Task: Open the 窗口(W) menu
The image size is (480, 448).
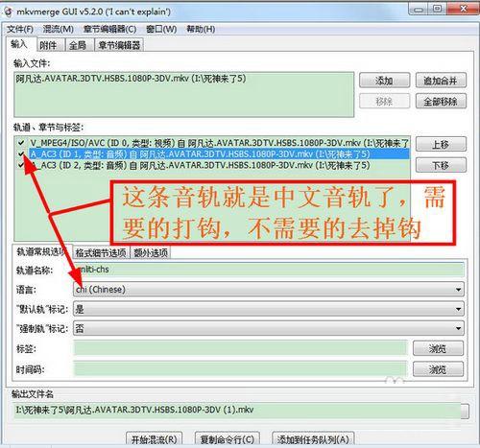Action: click(161, 30)
